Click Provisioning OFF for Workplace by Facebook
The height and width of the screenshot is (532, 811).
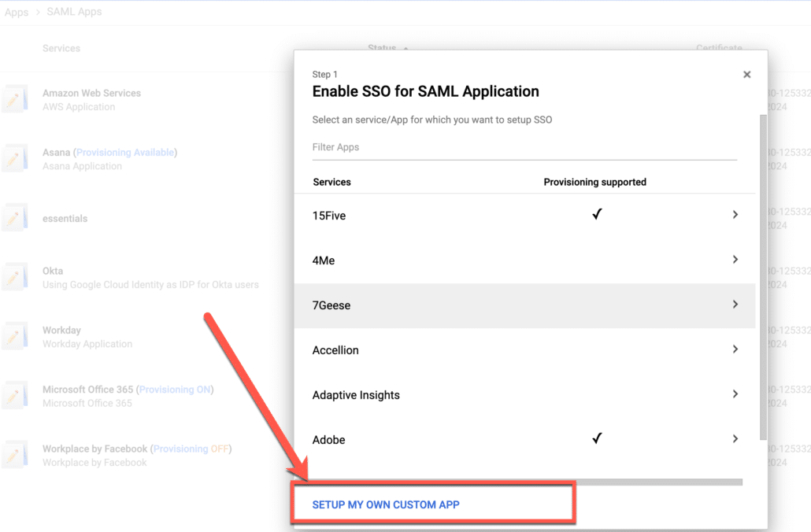[x=191, y=449]
